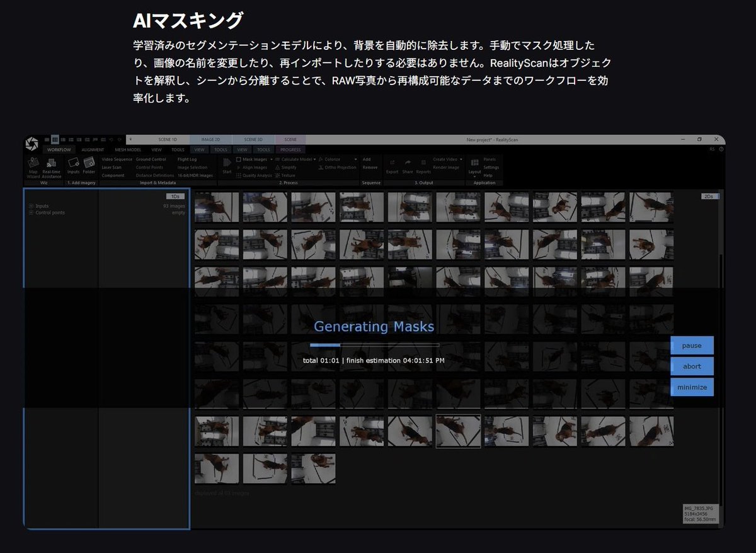Minimize the progress overlay
The height and width of the screenshot is (553, 756).
[x=692, y=387]
